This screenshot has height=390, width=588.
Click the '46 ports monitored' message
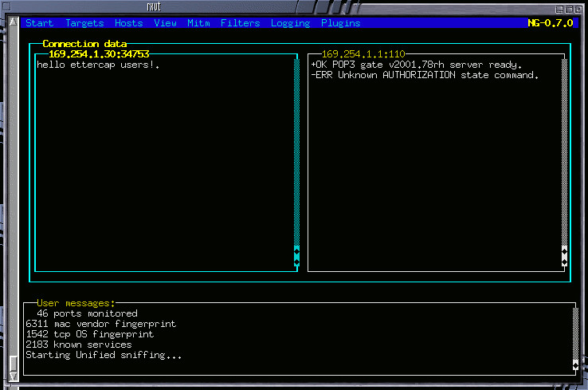[87, 313]
